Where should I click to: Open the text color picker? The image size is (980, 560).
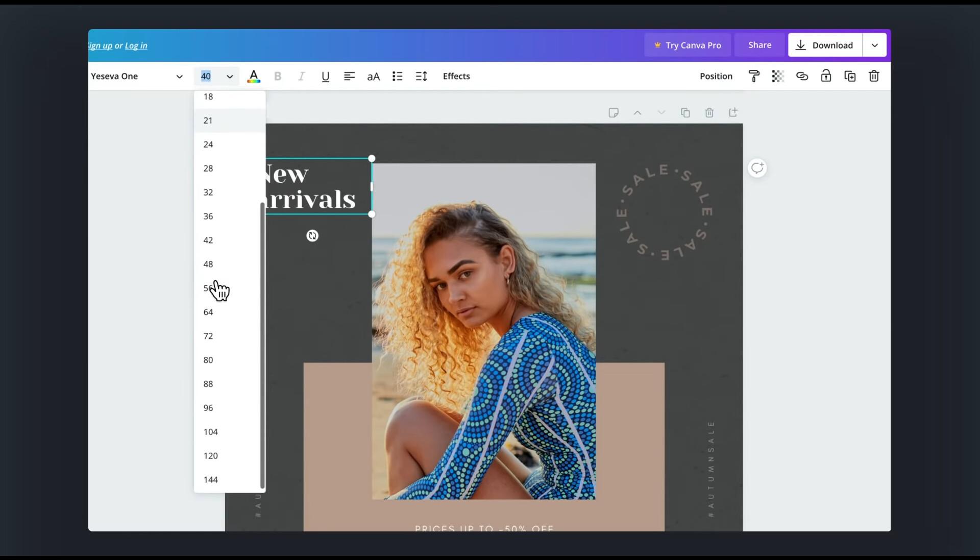(254, 77)
